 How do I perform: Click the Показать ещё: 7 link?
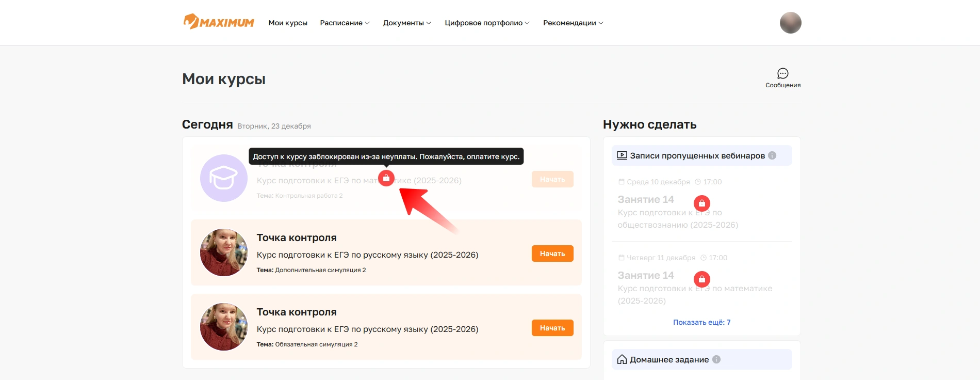701,322
